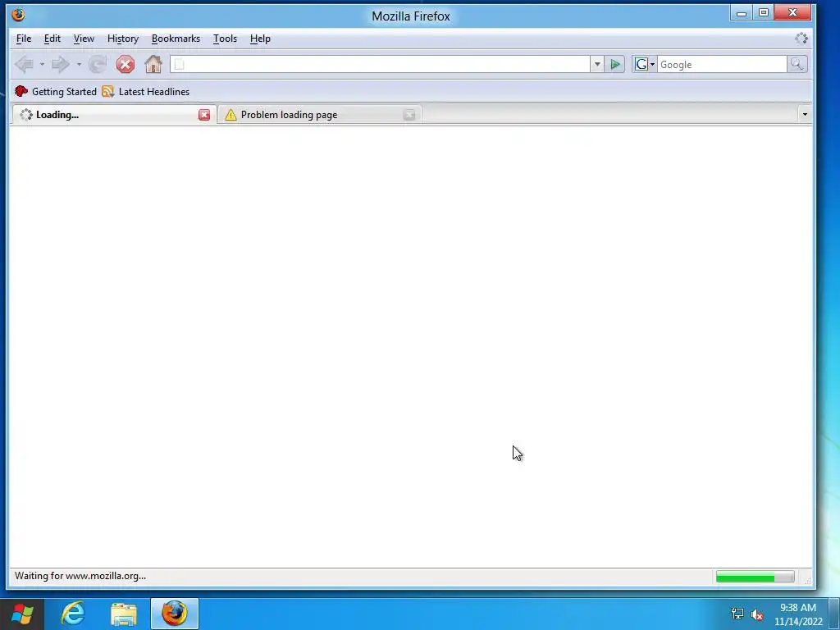Close the Loading... tab

point(204,115)
